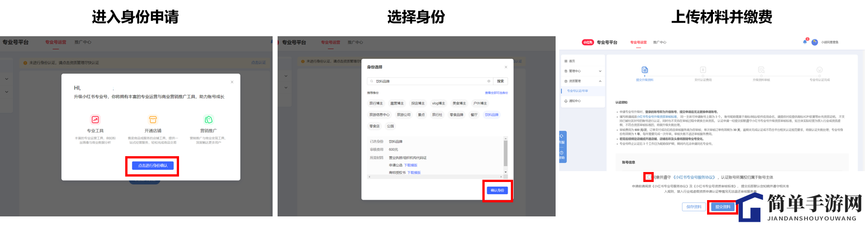Viewport: 868px width, 225px height.
Task: Click the 营销推广 promotion icon
Action: (x=208, y=120)
